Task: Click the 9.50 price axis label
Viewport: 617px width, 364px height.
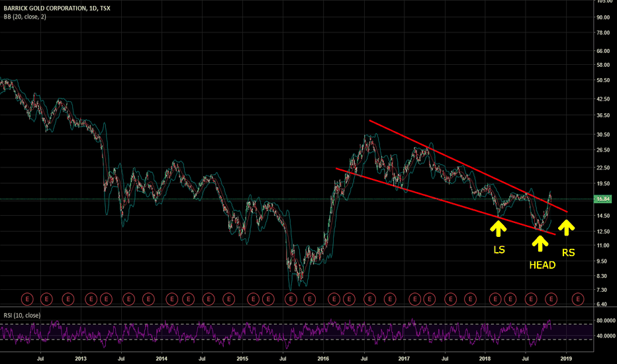Action: coord(603,261)
